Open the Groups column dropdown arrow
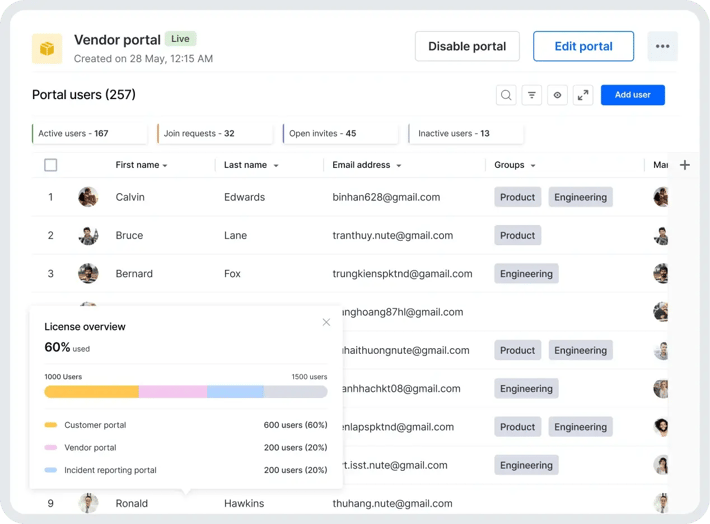Viewport: 710px width, 524px height. tap(533, 166)
